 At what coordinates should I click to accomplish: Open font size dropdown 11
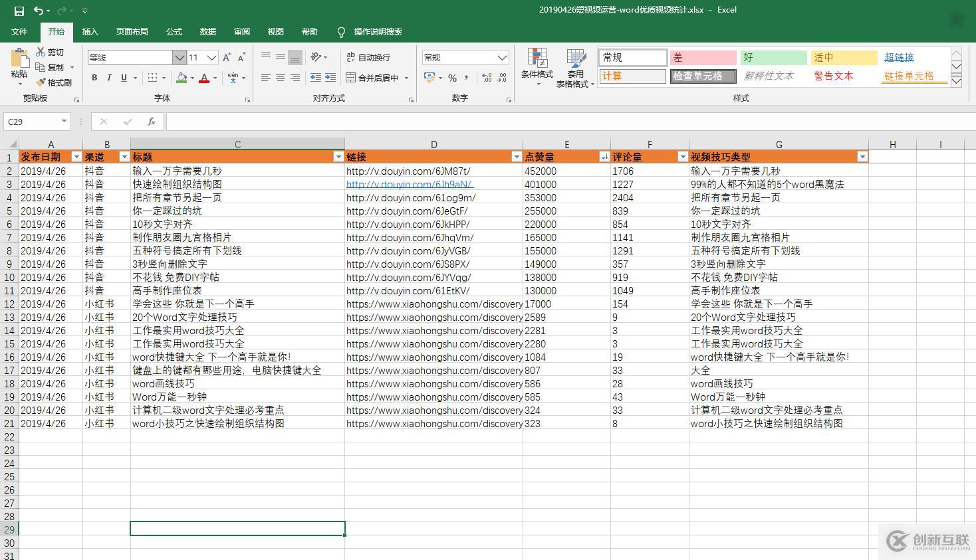click(x=212, y=58)
